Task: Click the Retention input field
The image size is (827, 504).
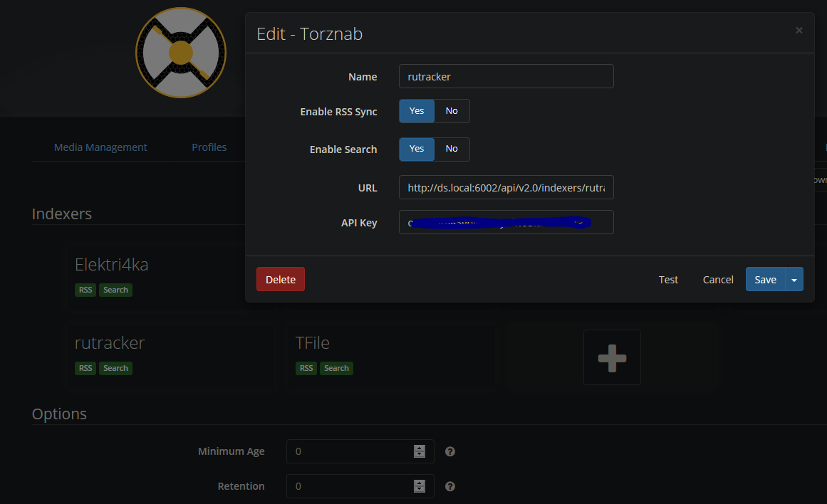Action: pyautogui.click(x=360, y=486)
